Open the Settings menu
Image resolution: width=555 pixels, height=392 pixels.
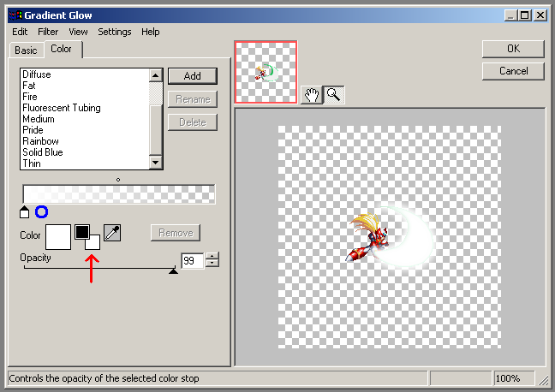(114, 32)
